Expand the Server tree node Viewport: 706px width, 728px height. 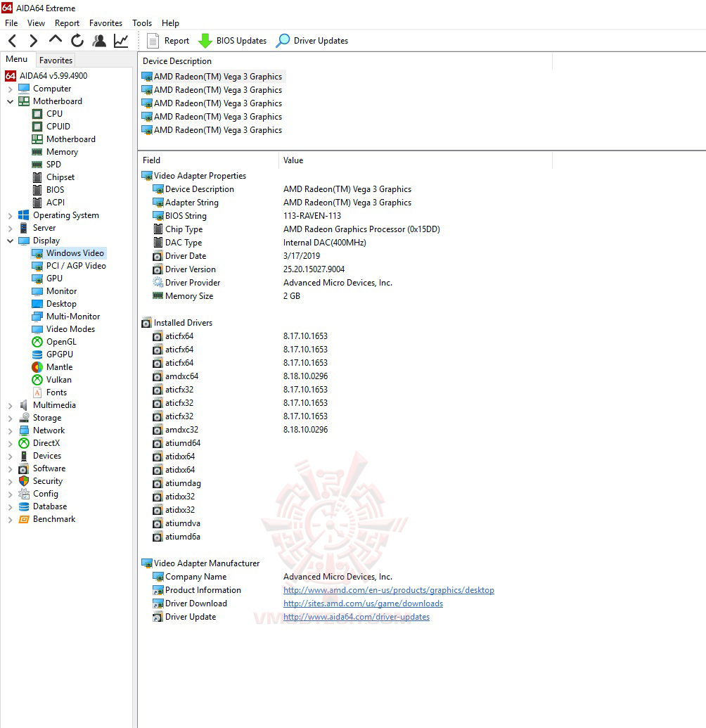coord(10,228)
